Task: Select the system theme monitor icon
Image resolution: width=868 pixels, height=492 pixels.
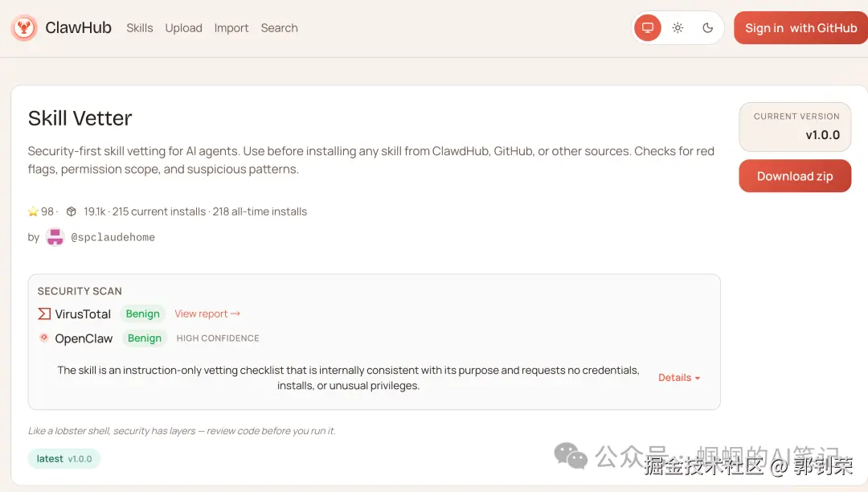Action: [x=648, y=27]
